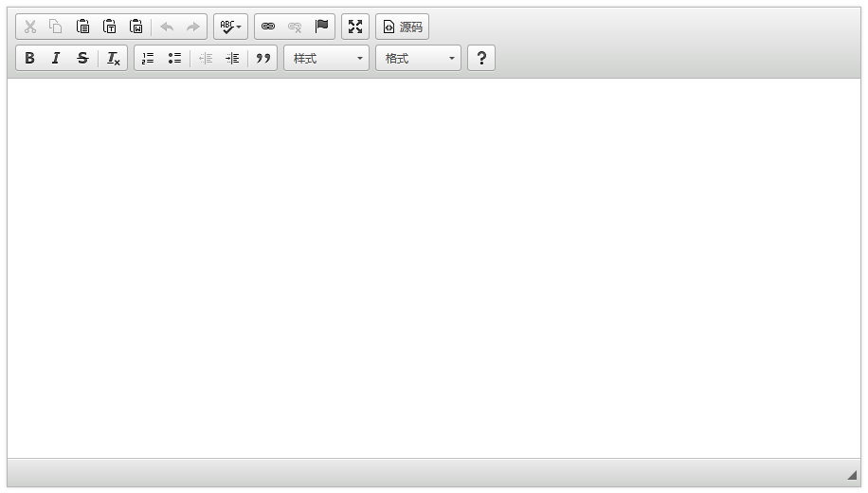Open the ABC spell check dropdown
This screenshot has width=868, height=493.
tap(230, 27)
